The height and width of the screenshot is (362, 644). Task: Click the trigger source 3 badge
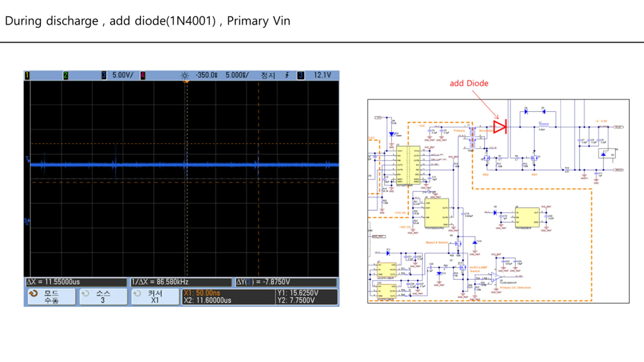pyautogui.click(x=301, y=75)
